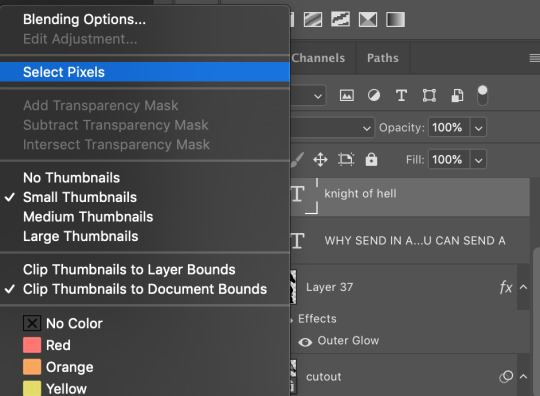Pick No Thumbnails option

[x=71, y=178]
